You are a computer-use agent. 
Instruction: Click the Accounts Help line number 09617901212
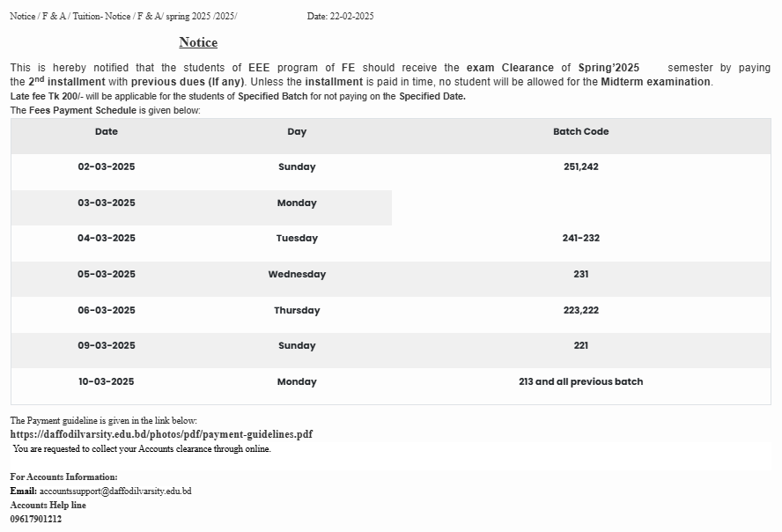(36, 519)
